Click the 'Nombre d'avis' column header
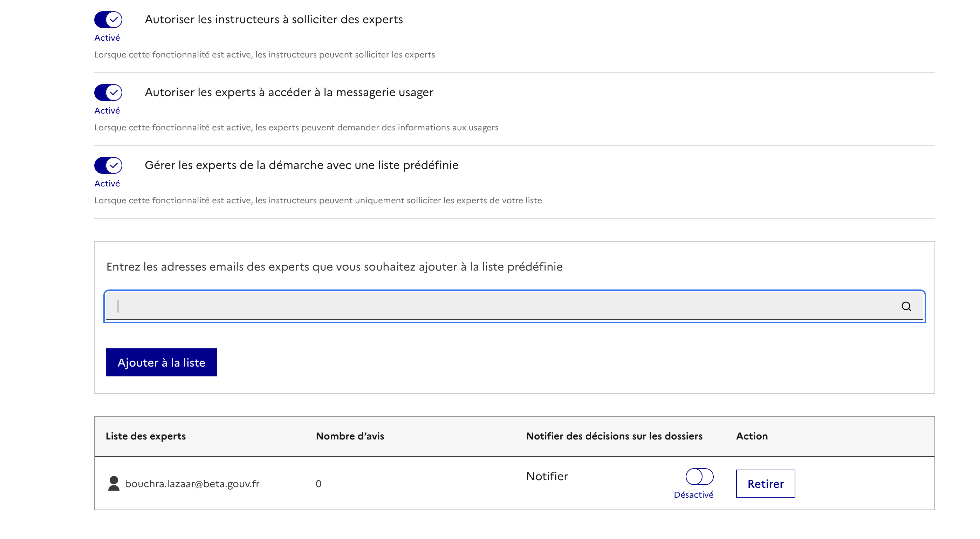The height and width of the screenshot is (539, 980). pos(350,436)
